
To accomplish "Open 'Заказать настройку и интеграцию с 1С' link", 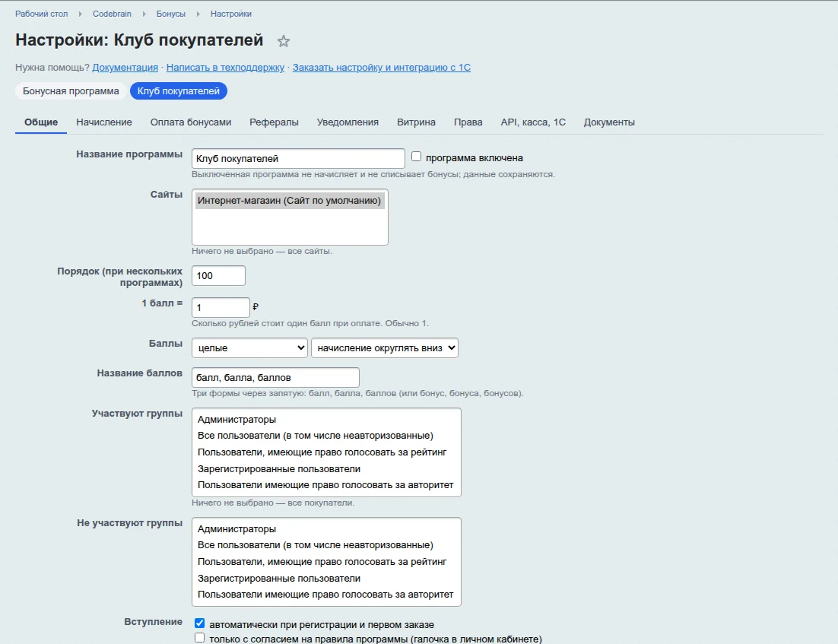I will [382, 68].
